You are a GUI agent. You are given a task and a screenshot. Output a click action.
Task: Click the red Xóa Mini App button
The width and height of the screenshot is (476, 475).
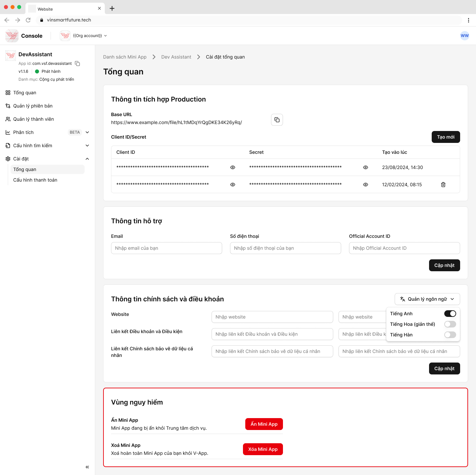click(263, 449)
